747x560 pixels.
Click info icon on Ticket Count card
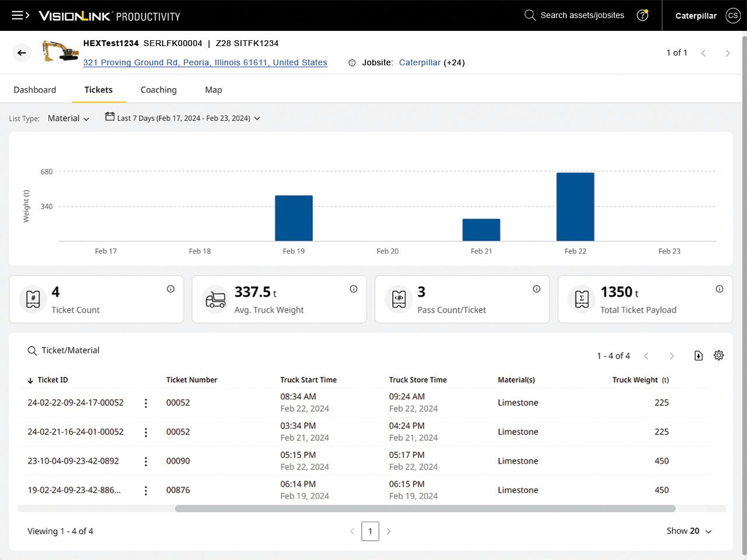tap(170, 289)
